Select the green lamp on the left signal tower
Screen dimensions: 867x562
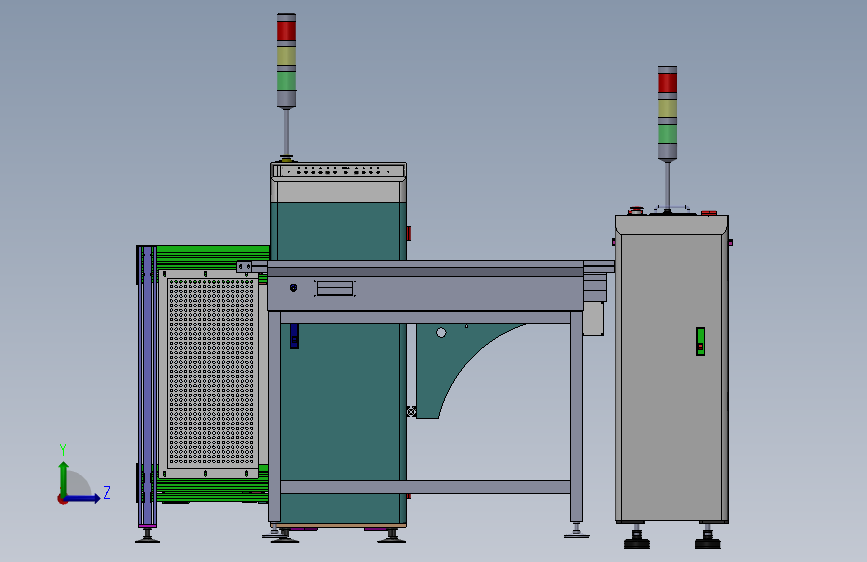coord(286,81)
